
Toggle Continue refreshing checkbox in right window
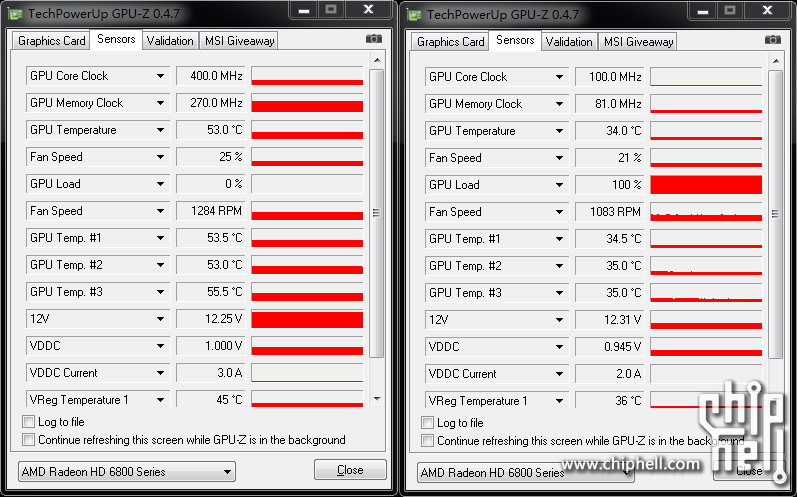click(x=427, y=441)
